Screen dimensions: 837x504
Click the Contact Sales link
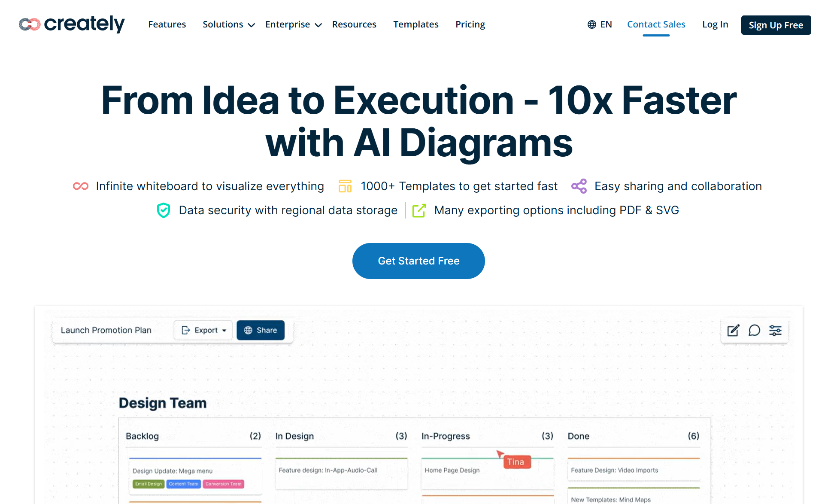[x=656, y=24]
